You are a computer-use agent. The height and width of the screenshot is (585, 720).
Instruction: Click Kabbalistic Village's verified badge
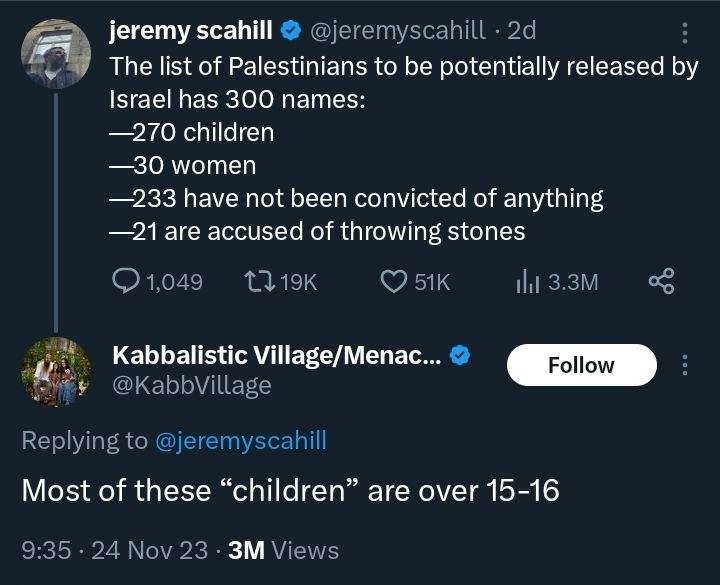(x=459, y=355)
